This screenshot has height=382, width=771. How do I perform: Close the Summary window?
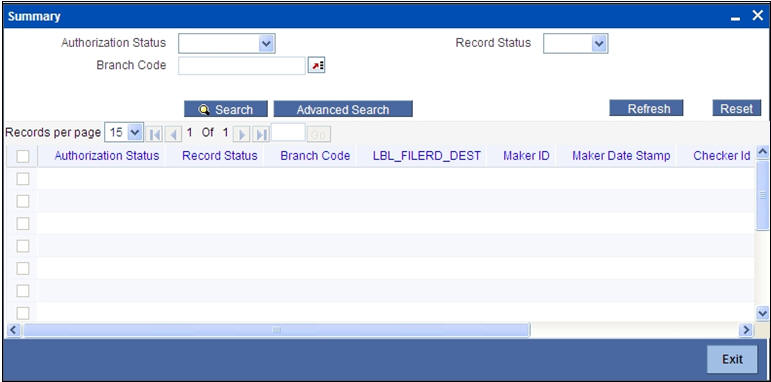tap(757, 16)
